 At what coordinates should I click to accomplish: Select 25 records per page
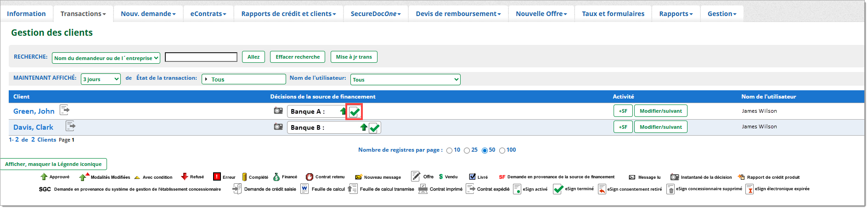coord(467,151)
